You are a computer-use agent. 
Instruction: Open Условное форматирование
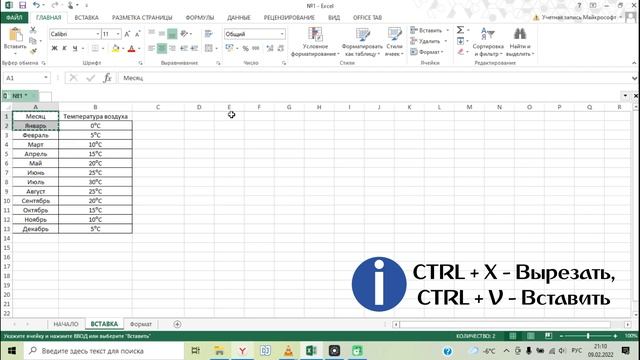coord(315,42)
